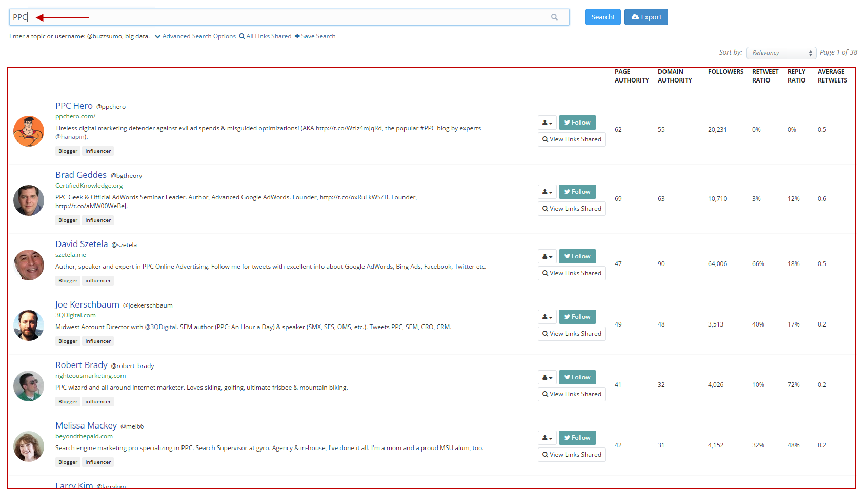Screen dimensions: 868x489
Task: Open add-to-list dropdown for Melissa Mackey
Action: click(x=547, y=438)
